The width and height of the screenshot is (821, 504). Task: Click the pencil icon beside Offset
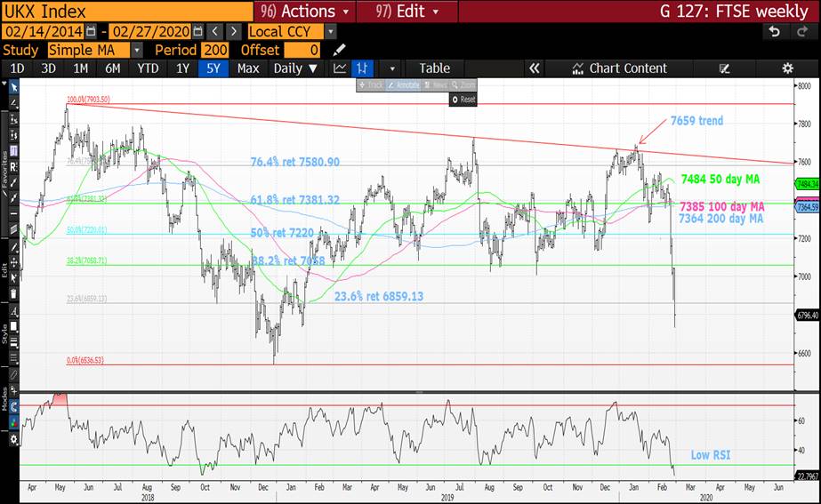point(339,51)
